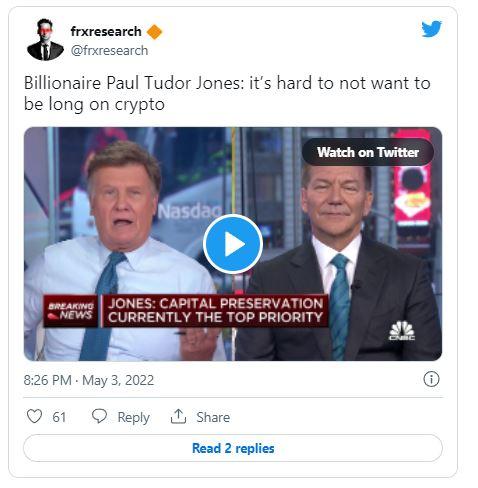Click the share upload arrow icon
This screenshot has height=488, width=478.
(178, 416)
